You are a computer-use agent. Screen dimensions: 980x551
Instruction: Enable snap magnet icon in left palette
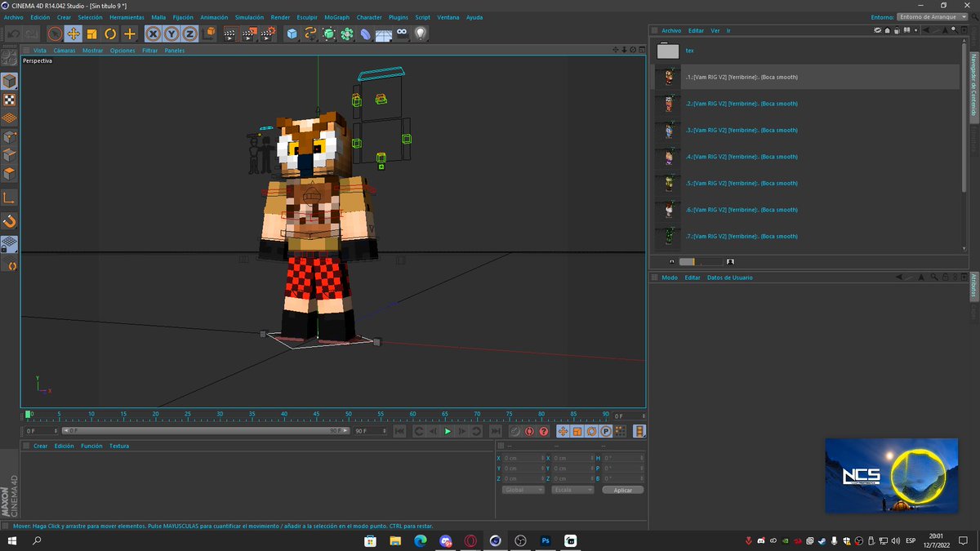(x=9, y=221)
